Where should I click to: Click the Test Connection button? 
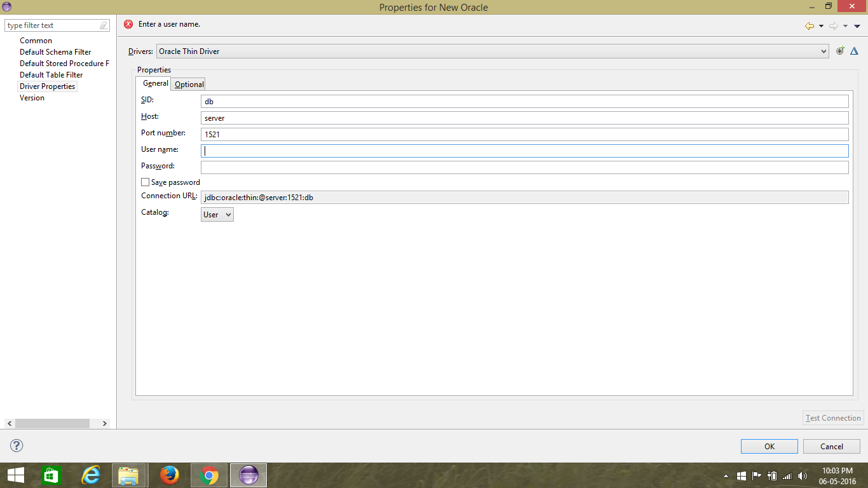(x=833, y=418)
